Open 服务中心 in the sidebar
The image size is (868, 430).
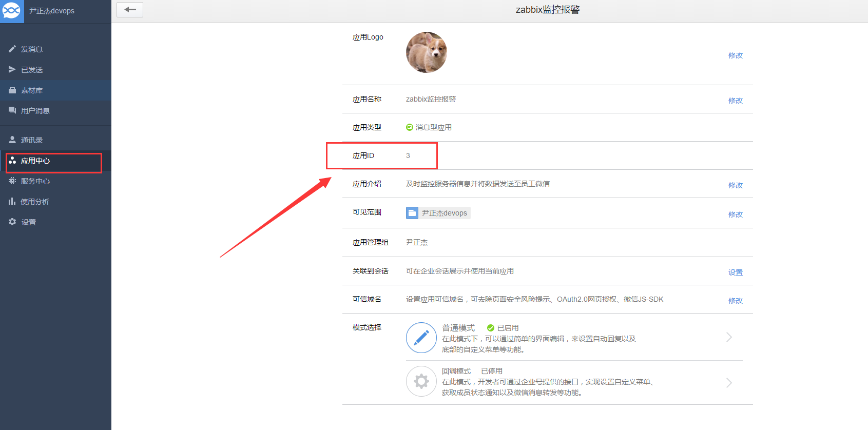click(x=55, y=181)
